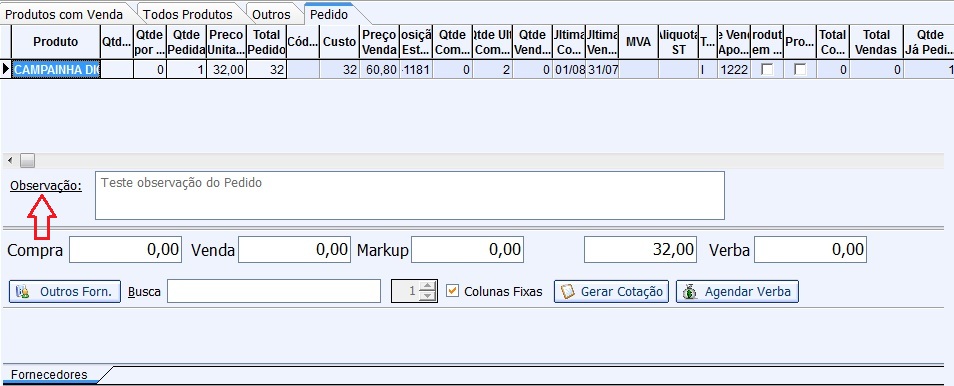Click the Qtde Já Pedi... column header
The image size is (954, 386).
point(928,42)
